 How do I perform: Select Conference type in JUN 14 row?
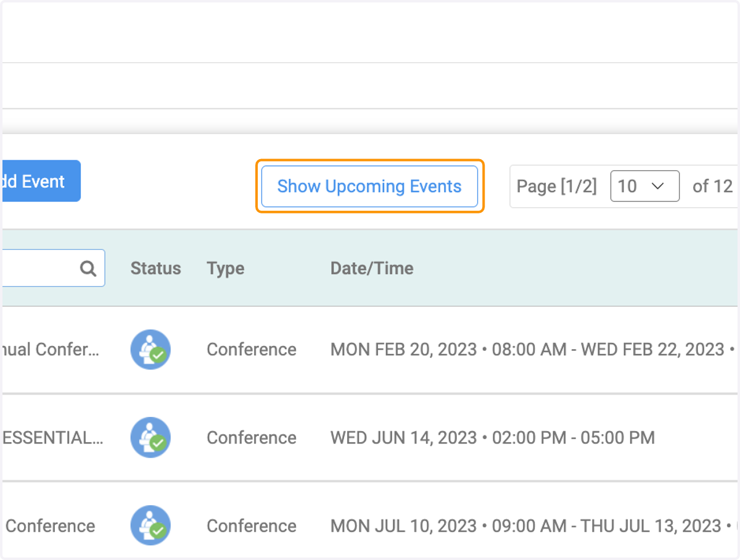(x=252, y=438)
